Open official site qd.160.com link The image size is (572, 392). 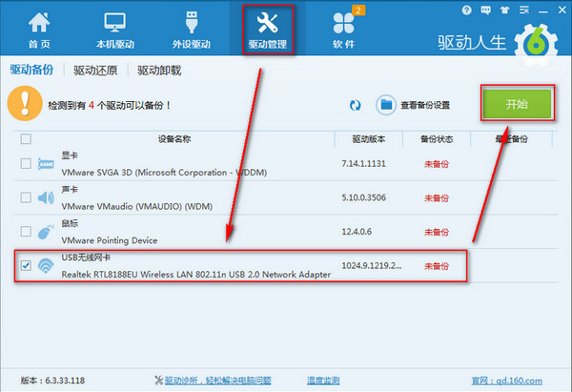(507, 381)
